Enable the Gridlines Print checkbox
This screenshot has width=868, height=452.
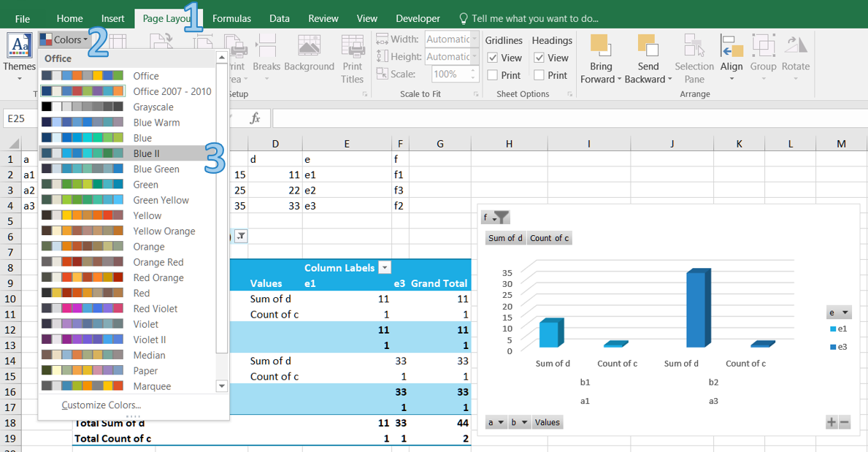(493, 75)
